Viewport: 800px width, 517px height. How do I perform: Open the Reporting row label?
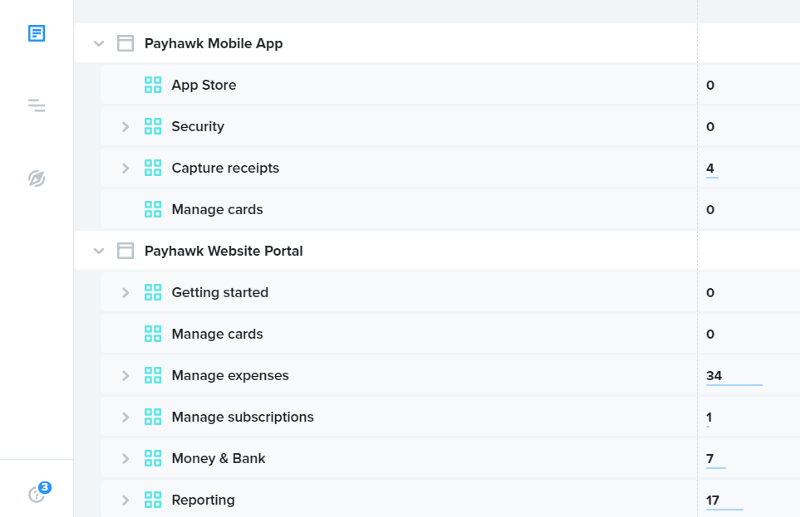click(x=203, y=500)
